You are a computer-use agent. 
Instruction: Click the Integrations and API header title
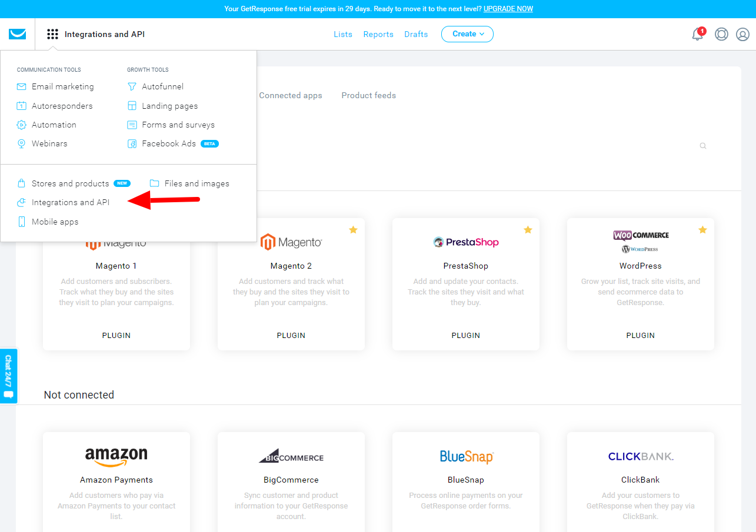(105, 34)
